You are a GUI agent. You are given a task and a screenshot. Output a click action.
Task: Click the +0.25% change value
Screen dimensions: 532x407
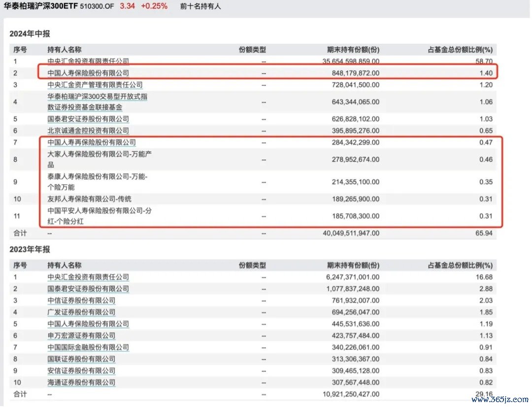click(x=154, y=6)
